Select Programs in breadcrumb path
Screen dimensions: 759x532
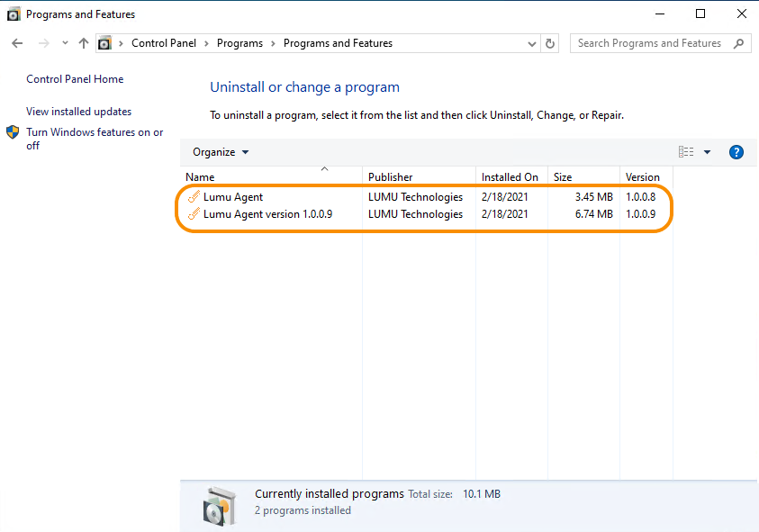pos(239,43)
